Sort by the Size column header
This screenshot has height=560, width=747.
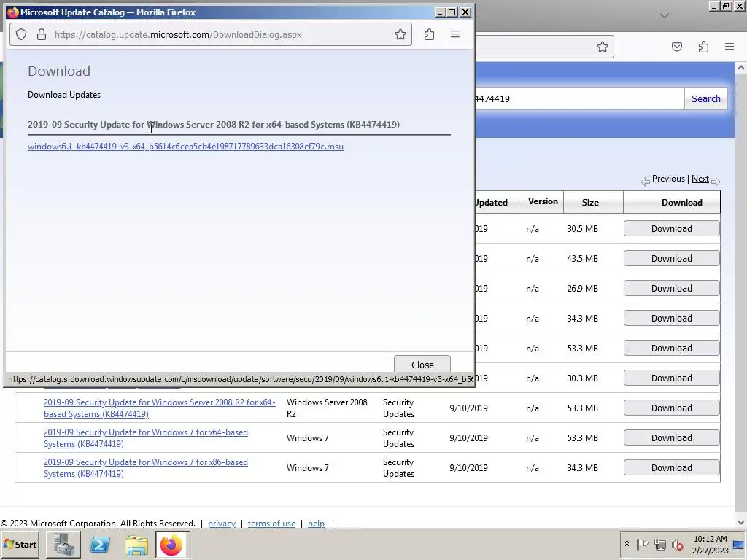coord(589,203)
